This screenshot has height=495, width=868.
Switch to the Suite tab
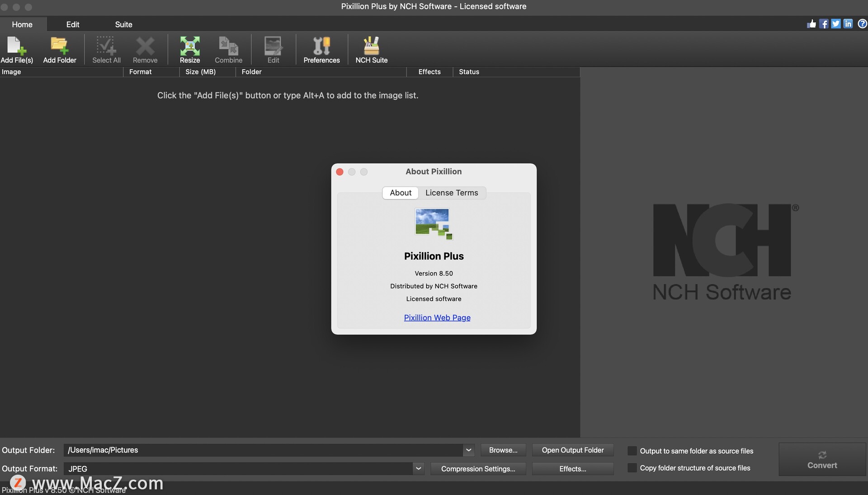123,24
